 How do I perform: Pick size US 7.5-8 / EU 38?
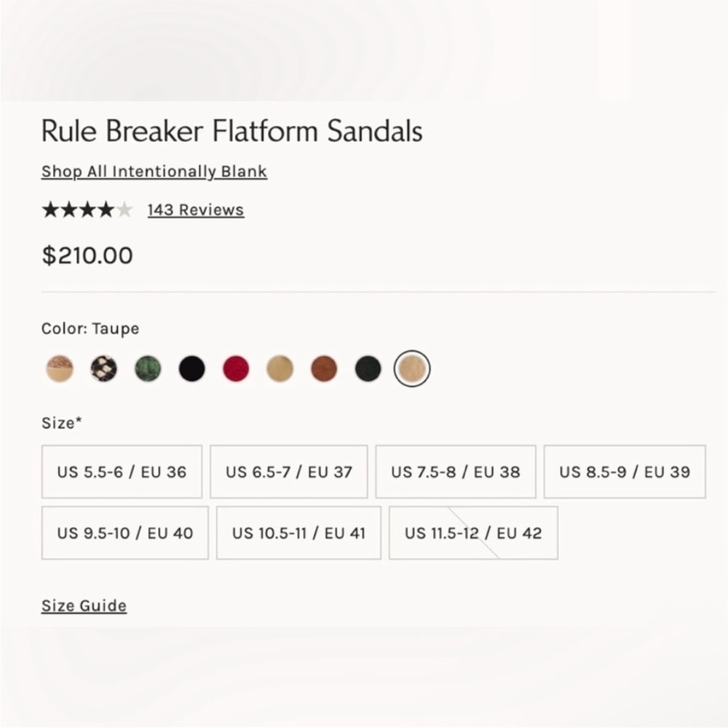point(456,472)
